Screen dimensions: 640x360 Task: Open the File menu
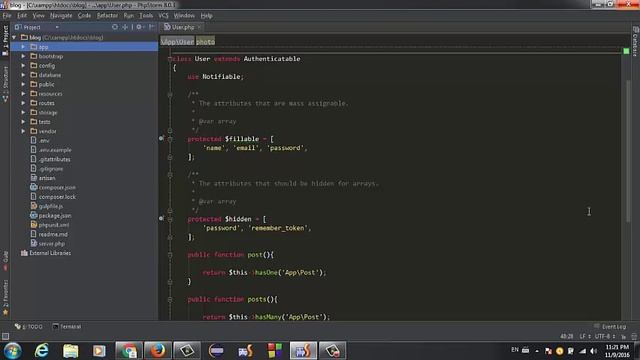pos(7,16)
